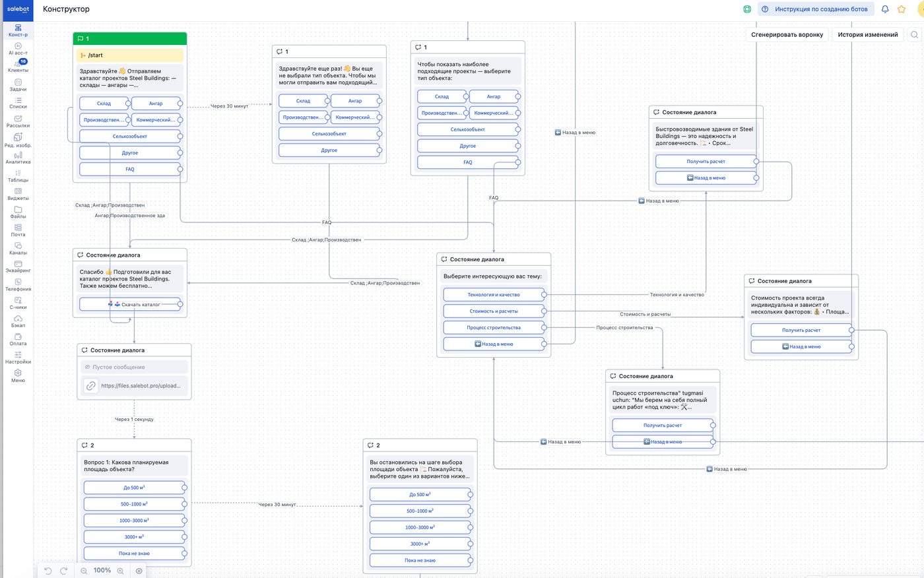
Task: Toggle the eye view icon in bottom toolbar
Action: [139, 571]
